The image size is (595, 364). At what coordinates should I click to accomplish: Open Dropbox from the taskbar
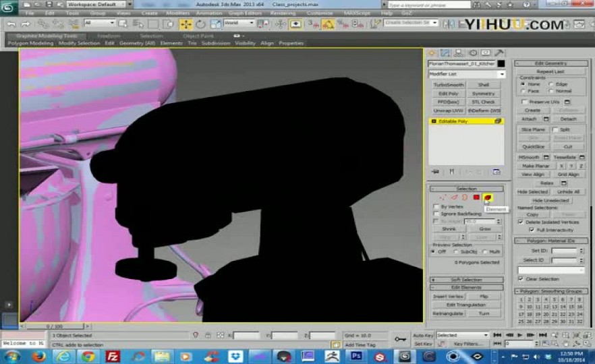(235, 357)
